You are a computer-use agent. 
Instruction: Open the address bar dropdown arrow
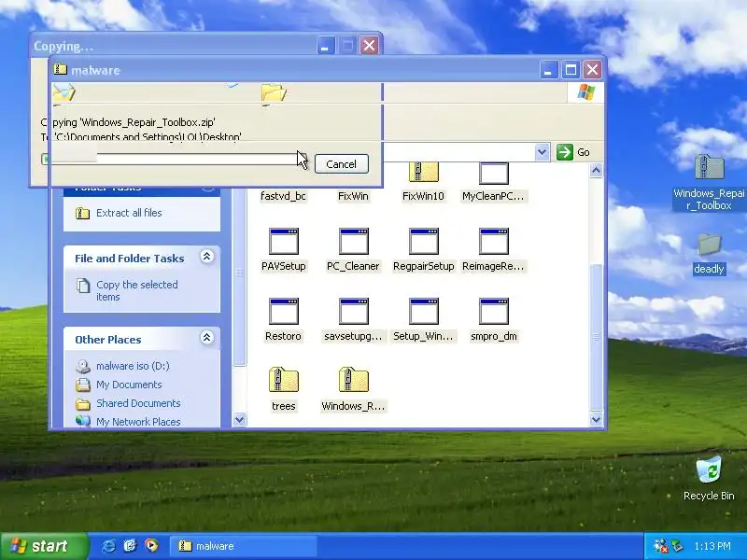point(543,152)
